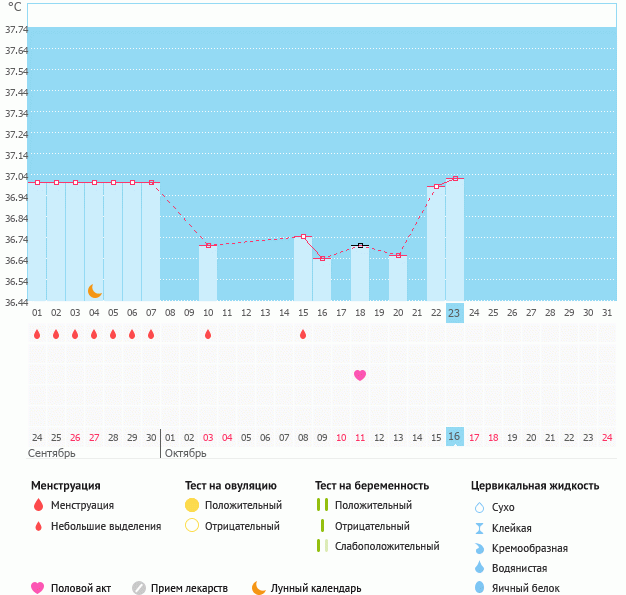This screenshot has width=626, height=595.
Task: Click the yellow positive ovulation test icon in legend
Action: (x=192, y=505)
